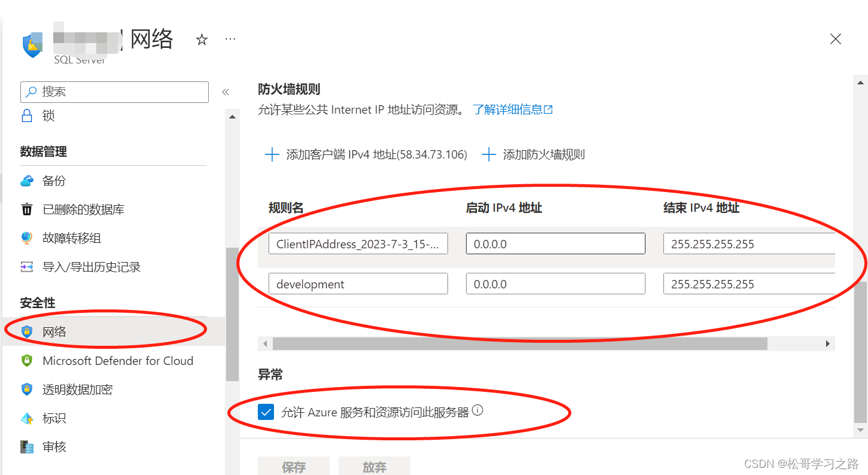Screen dimensions: 868x475
Task: Click the auditing server icon beside 审核
Action: coord(27,447)
